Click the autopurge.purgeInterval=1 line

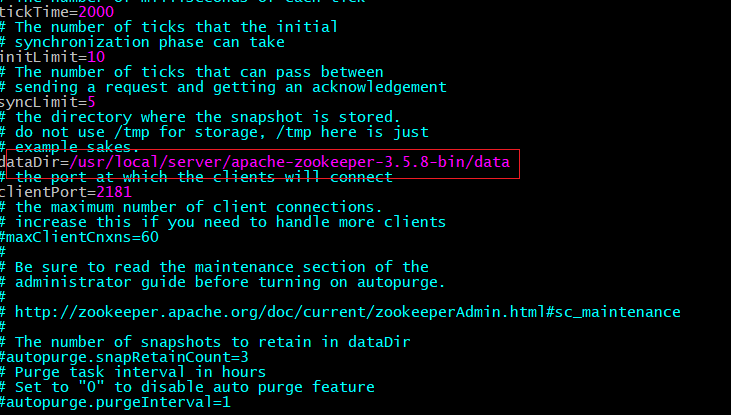tap(116, 402)
